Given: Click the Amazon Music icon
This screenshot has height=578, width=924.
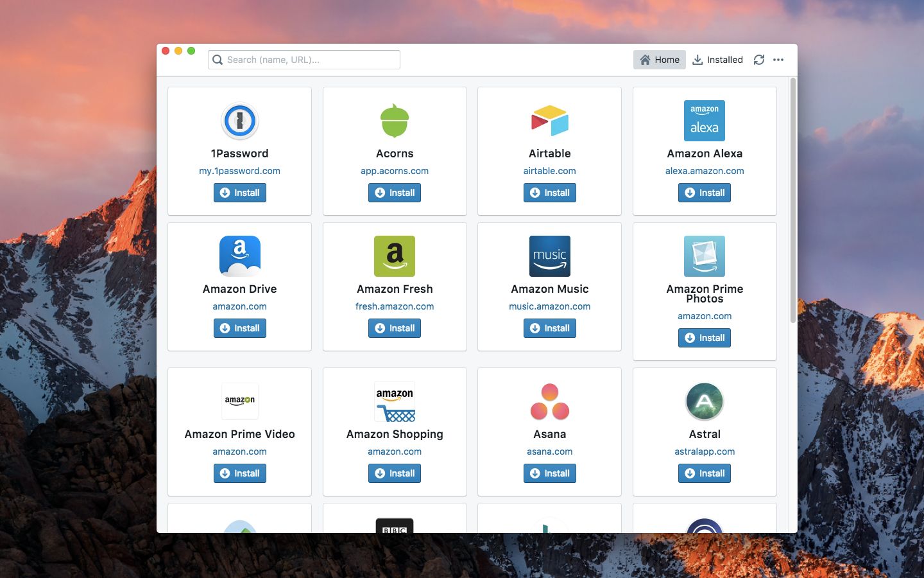Looking at the screenshot, I should (x=550, y=256).
